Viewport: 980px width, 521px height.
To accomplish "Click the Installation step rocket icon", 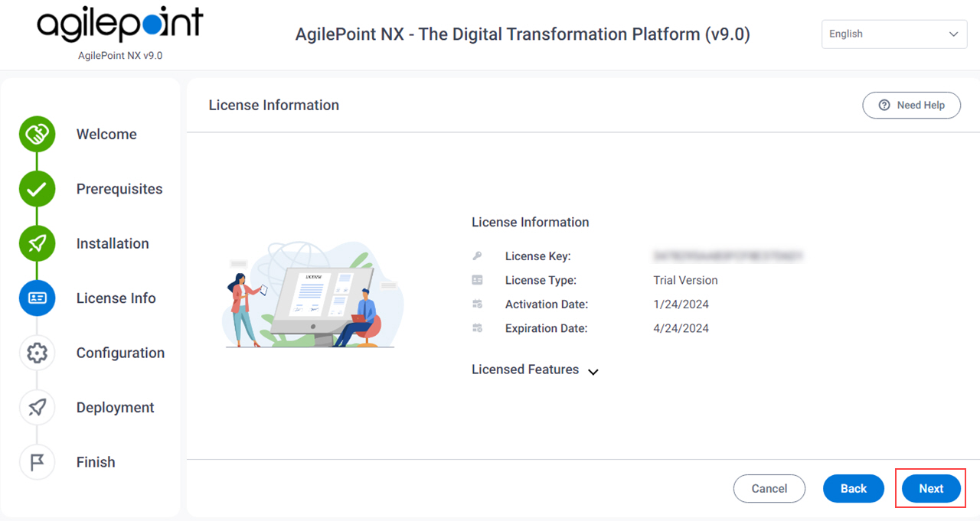I will [37, 244].
